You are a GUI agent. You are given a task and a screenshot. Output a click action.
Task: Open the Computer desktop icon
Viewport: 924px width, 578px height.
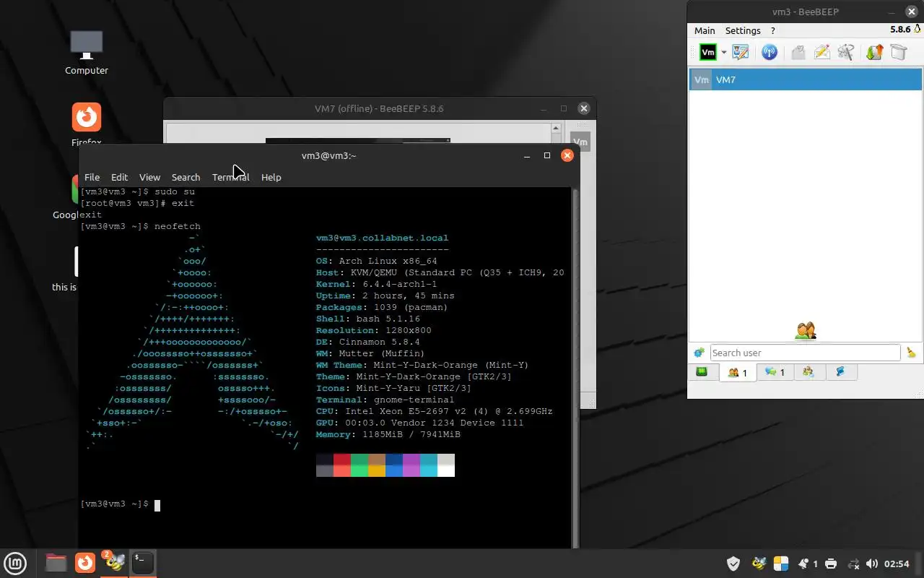87,52
